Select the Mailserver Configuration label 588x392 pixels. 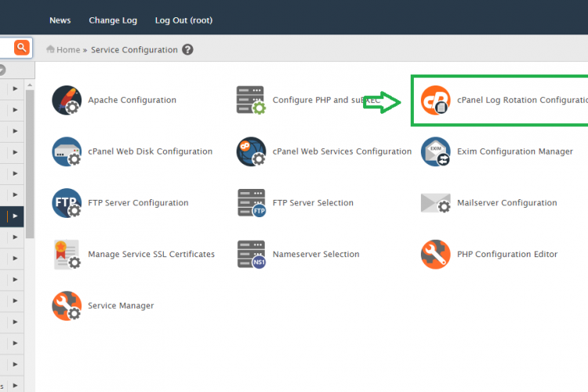click(x=507, y=203)
